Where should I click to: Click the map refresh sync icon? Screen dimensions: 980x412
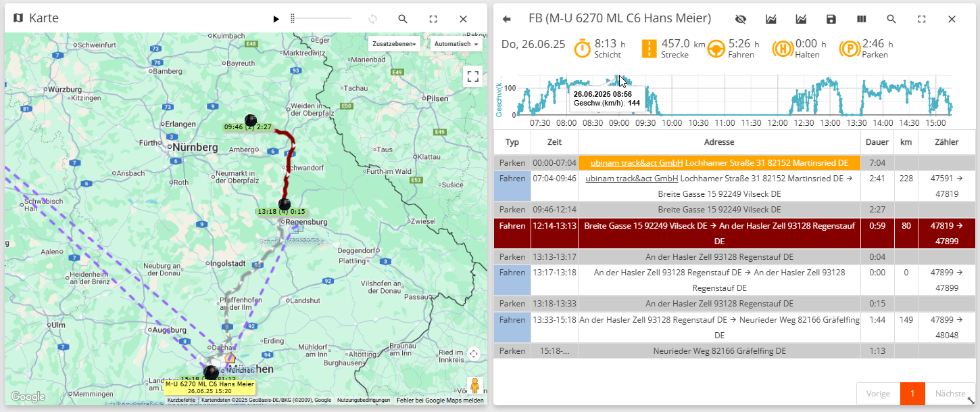[372, 19]
